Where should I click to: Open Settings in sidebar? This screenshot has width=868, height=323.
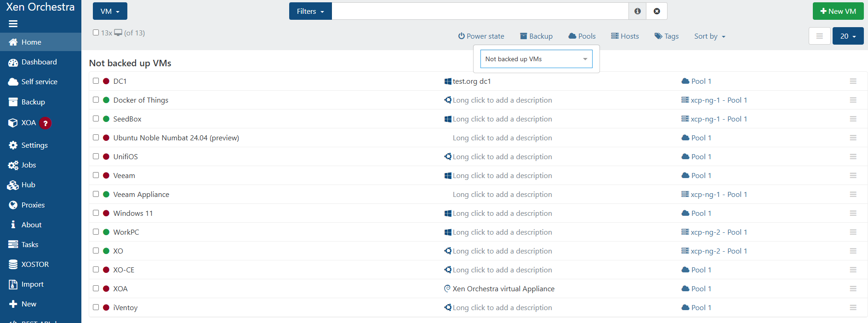point(40,145)
